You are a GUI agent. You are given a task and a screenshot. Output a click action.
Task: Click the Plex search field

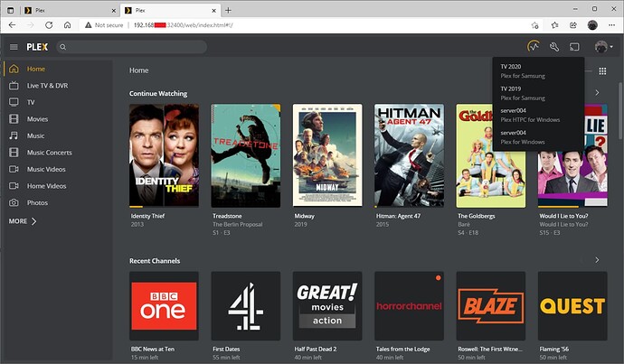point(132,47)
